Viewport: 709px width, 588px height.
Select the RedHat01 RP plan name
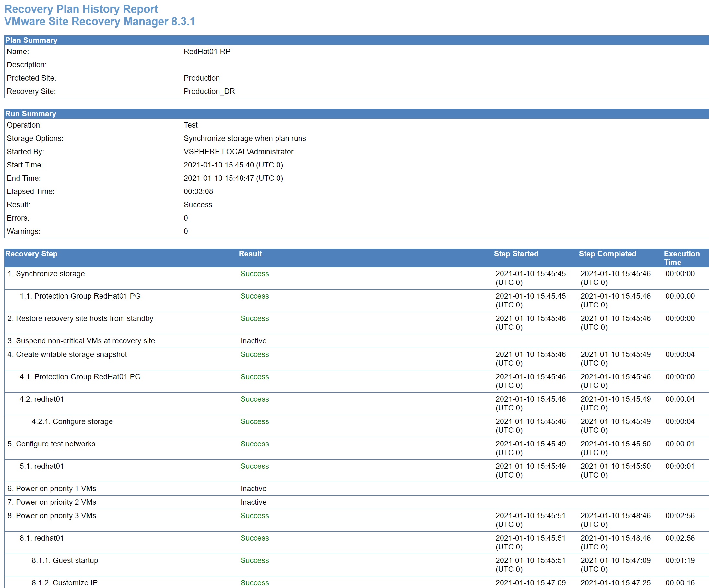(x=207, y=52)
